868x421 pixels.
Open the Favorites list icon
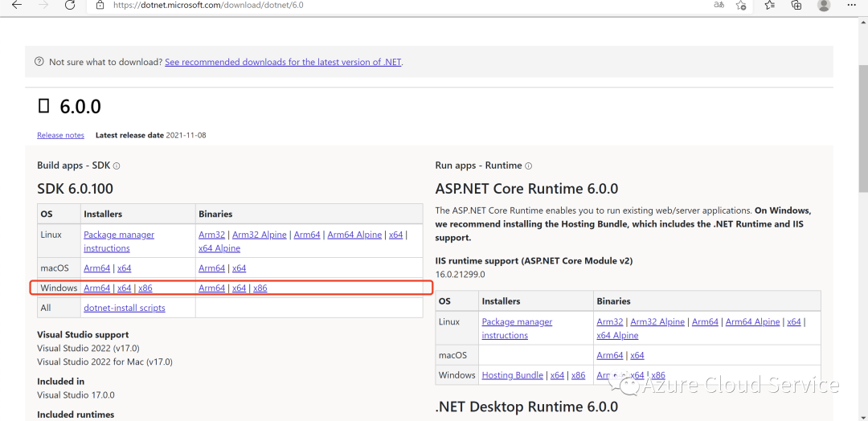tap(769, 5)
